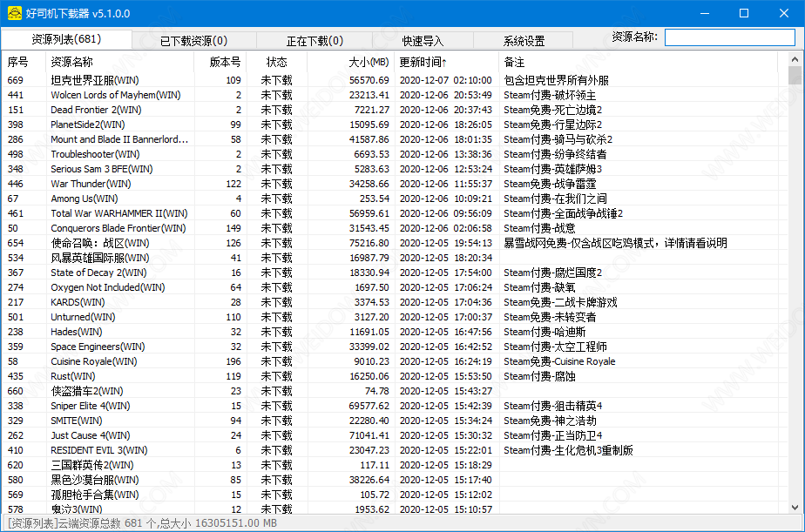Image resolution: width=805 pixels, height=532 pixels.
Task: Select the SMITE(WIN) row
Action: 395,421
